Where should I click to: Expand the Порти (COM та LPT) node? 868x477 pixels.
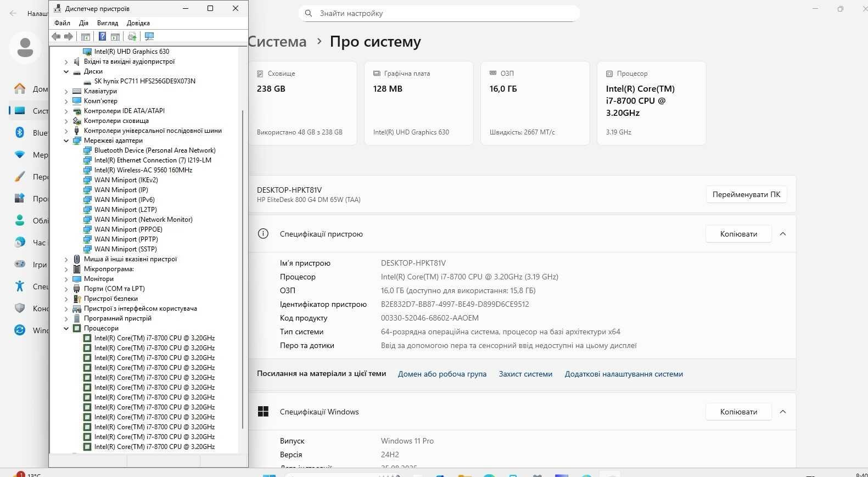pos(66,289)
